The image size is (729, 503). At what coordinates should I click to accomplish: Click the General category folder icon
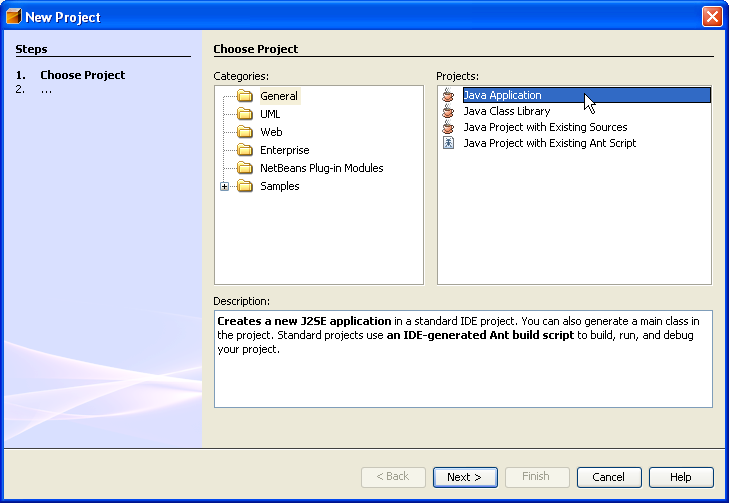pos(245,96)
